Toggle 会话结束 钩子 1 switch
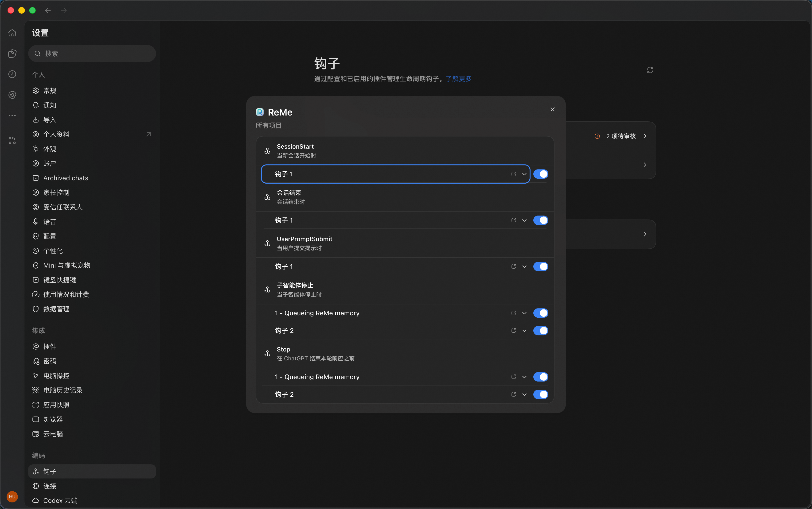Viewport: 812px width, 509px height. (x=541, y=220)
